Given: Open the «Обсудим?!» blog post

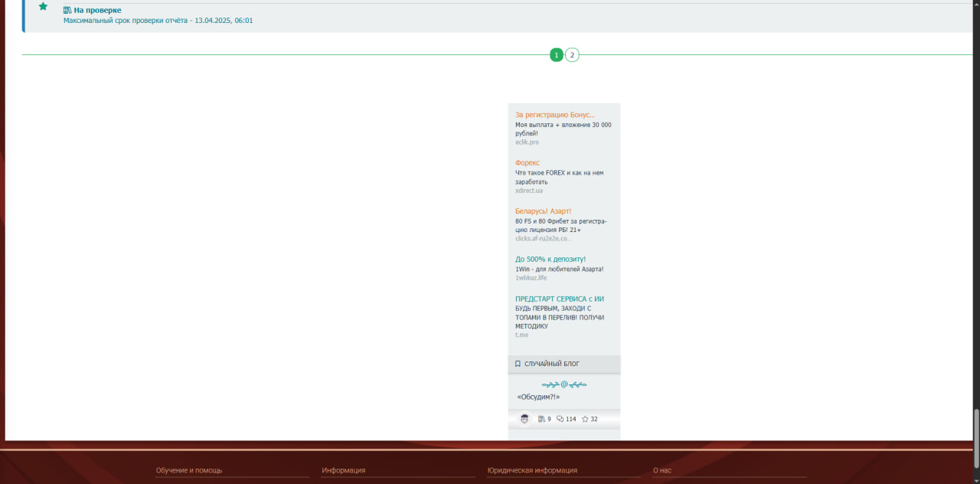Looking at the screenshot, I should 538,397.
